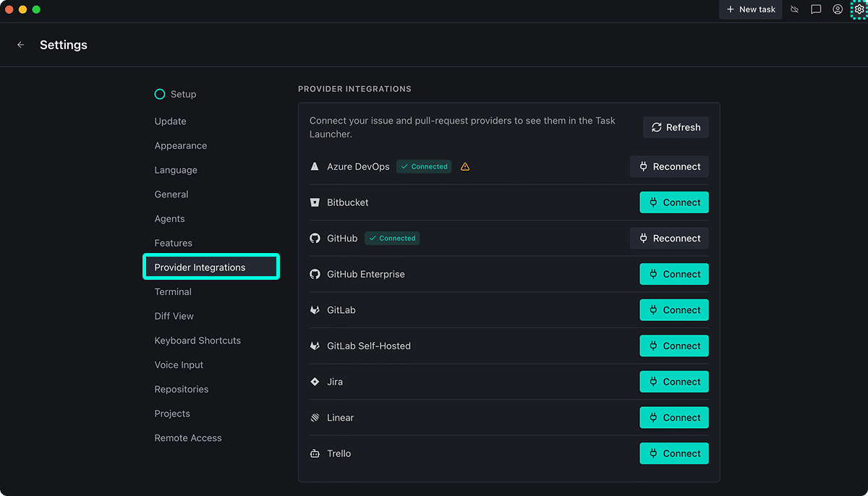Connect GitHub Enterprise

674,274
